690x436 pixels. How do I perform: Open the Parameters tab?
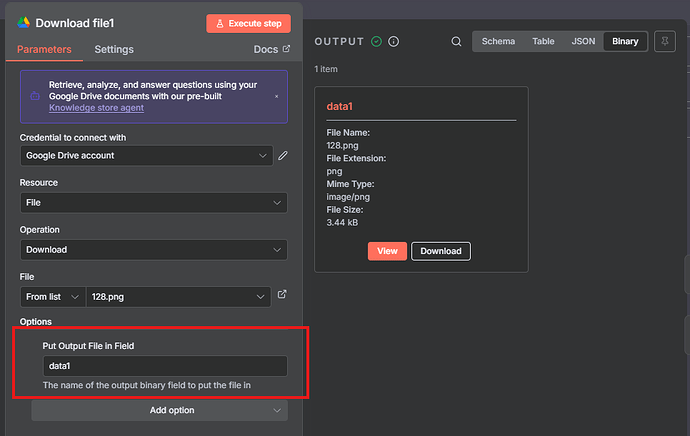pos(44,49)
